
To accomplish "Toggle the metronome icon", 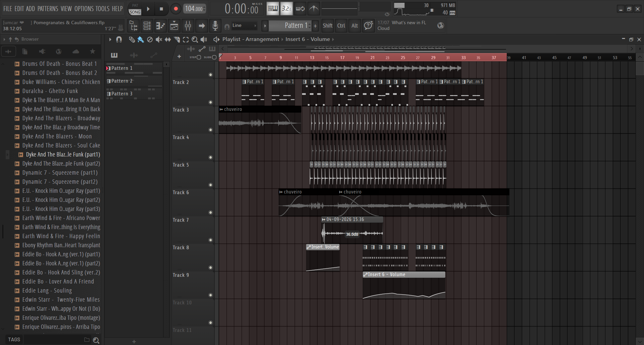I will (314, 9).
